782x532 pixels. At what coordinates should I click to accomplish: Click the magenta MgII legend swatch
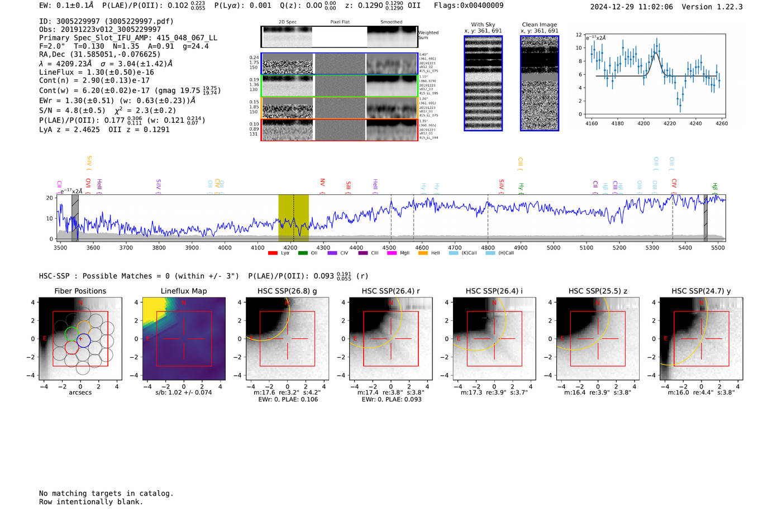click(392, 253)
